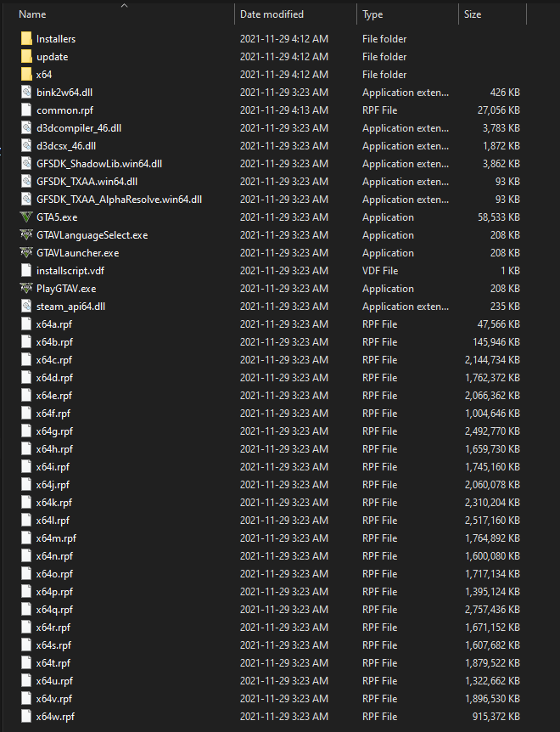Select the x64m.rpf file name
Screen dimensions: 560x732
point(56,538)
